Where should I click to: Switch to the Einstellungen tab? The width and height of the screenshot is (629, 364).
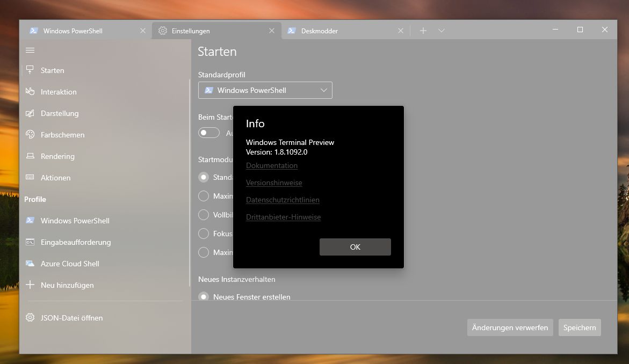click(x=216, y=31)
